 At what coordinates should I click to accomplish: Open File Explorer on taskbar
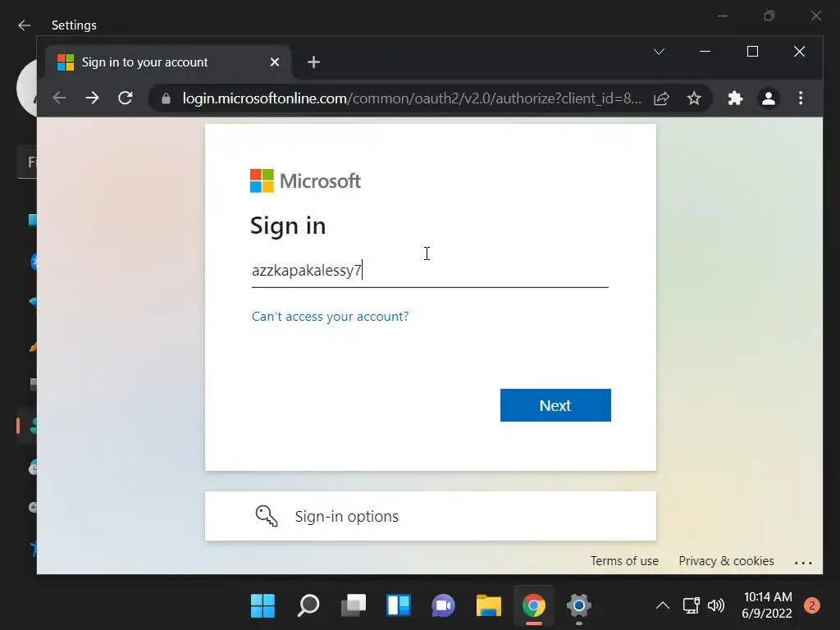click(x=489, y=606)
